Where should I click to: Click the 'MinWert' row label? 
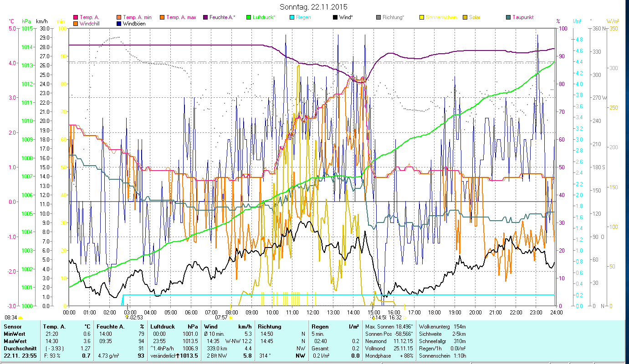pos(14,334)
